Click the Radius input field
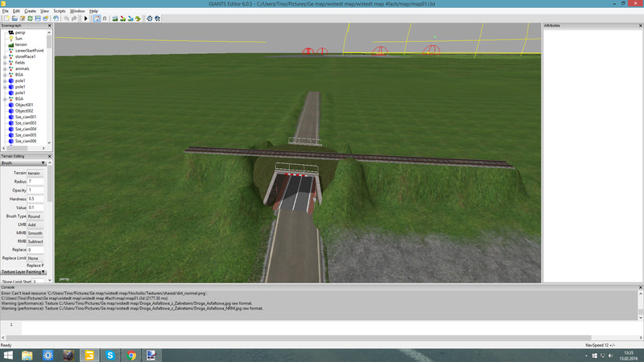Viewport: 644px width, 362px height. click(x=36, y=181)
